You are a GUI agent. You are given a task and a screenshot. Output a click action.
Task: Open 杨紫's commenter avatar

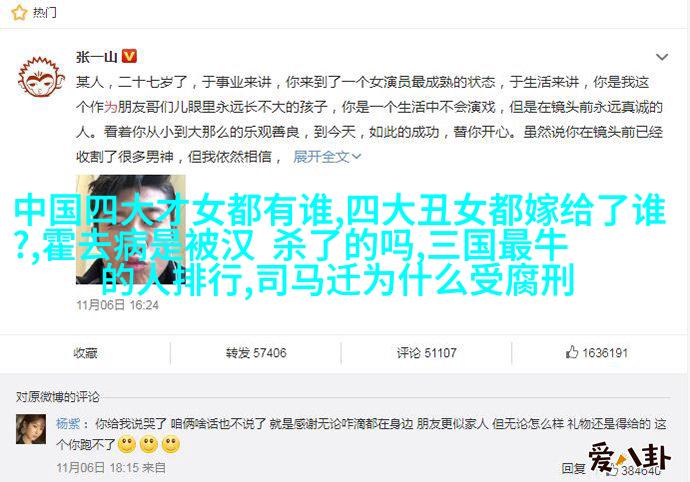pos(31,429)
